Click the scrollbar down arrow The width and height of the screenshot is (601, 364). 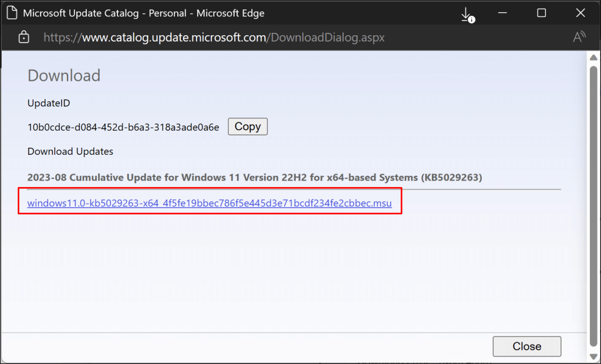click(593, 357)
